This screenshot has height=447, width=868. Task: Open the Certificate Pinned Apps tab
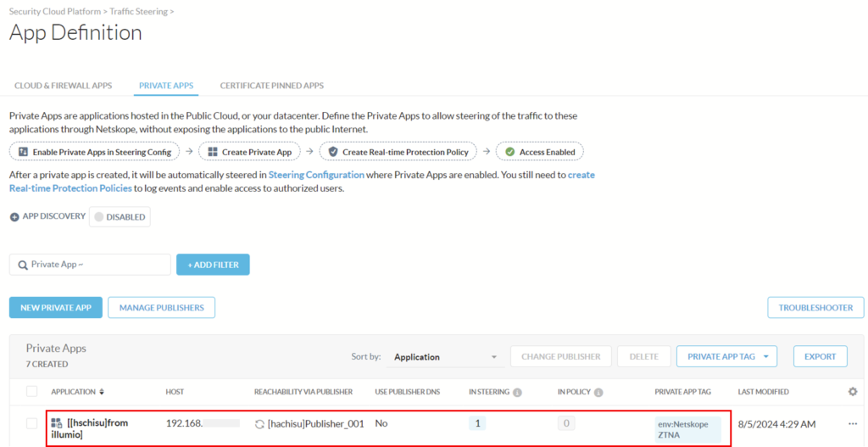point(272,86)
